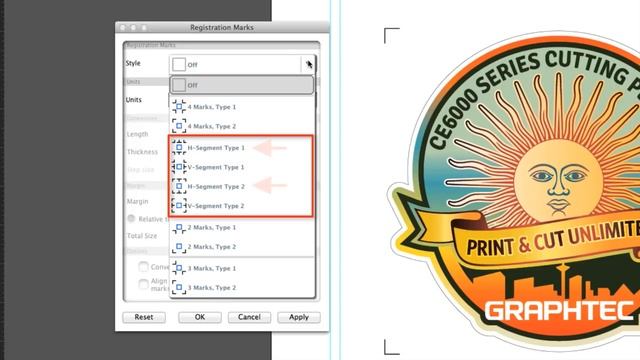The image size is (640, 360).
Task: Click the V-Segment Type 2 icon
Action: tap(179, 205)
